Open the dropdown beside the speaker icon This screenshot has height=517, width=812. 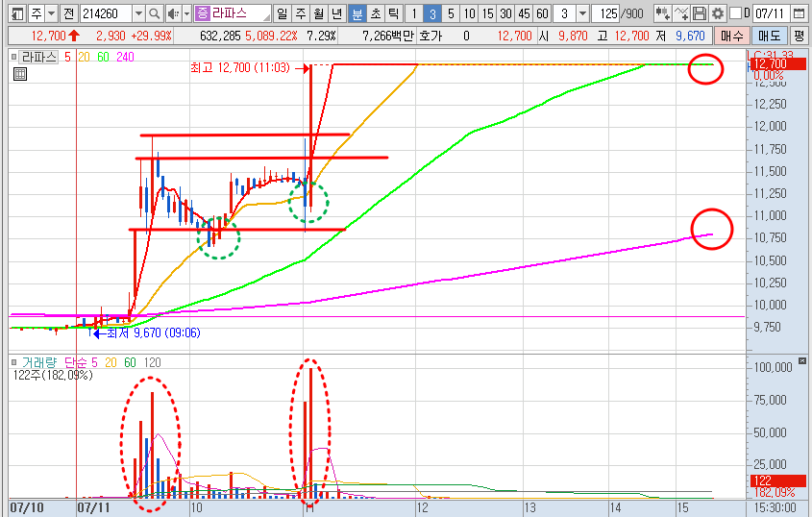(x=187, y=13)
